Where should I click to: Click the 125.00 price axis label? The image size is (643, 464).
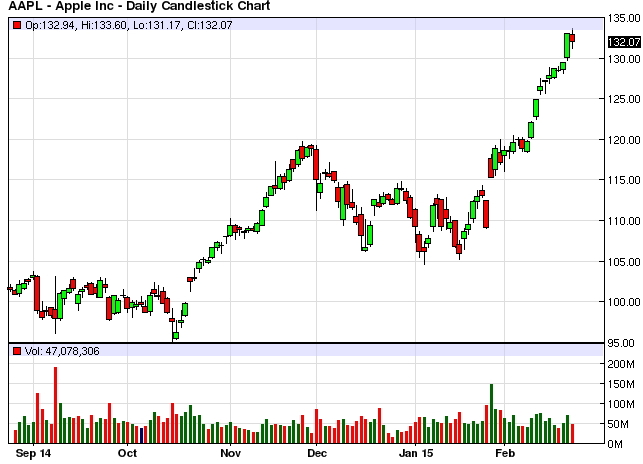[x=624, y=99]
